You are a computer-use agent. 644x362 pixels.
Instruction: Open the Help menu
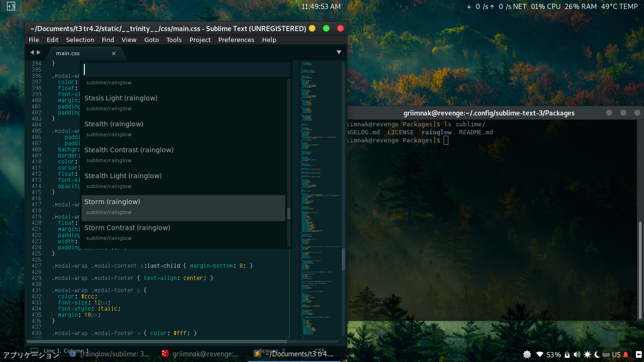pyautogui.click(x=269, y=40)
